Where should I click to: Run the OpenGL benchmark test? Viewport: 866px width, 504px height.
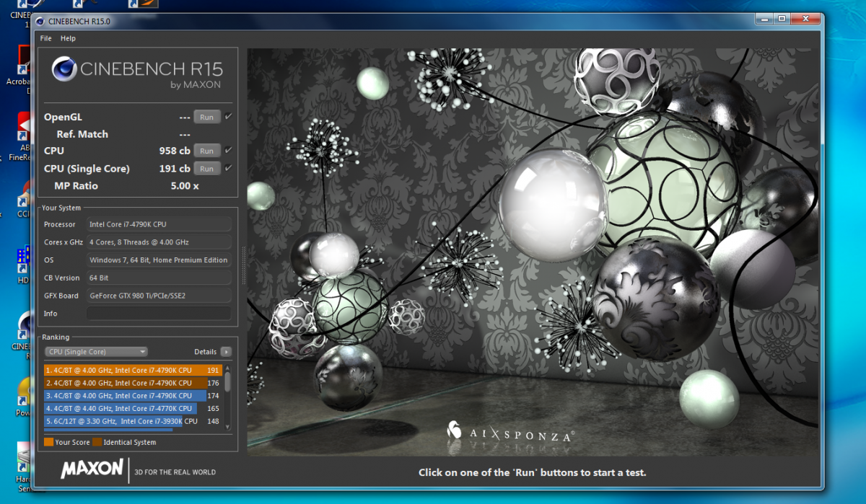[x=206, y=117]
